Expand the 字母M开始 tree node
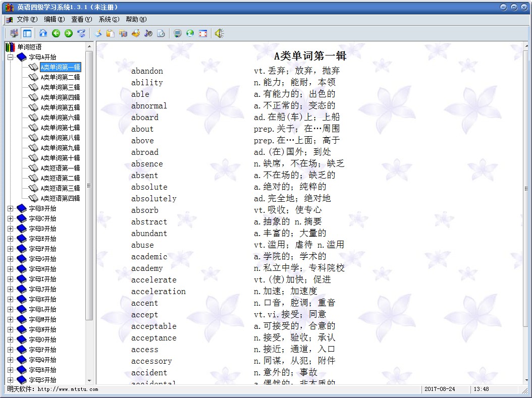 10,319
